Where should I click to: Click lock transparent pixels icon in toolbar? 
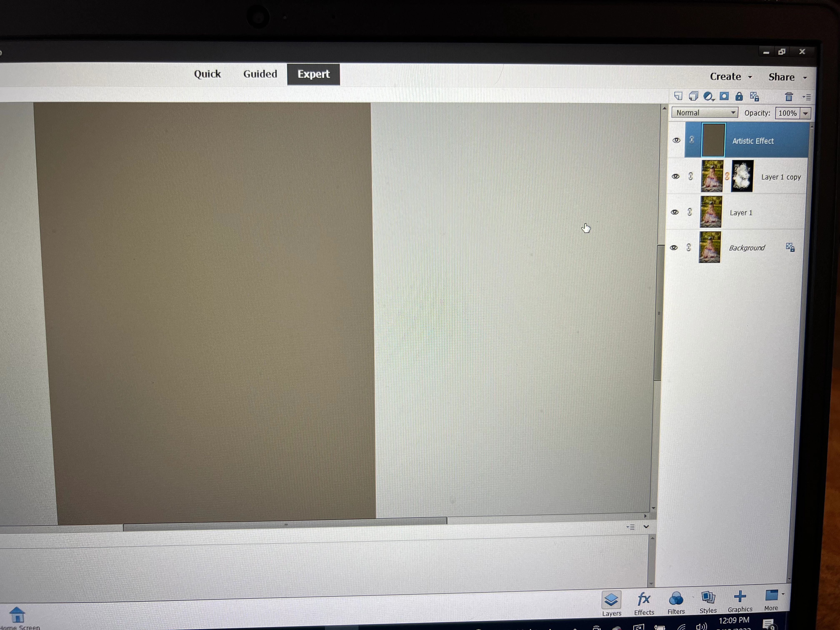pos(755,97)
